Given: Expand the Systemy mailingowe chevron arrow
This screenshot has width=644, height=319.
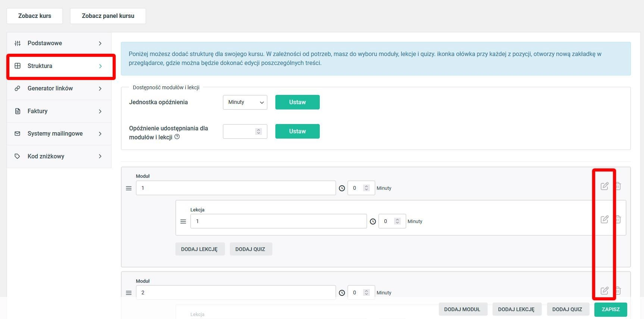Looking at the screenshot, I should coord(100,134).
